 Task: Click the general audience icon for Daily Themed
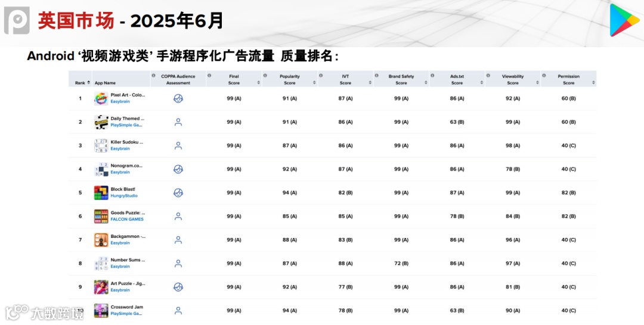coord(178,122)
